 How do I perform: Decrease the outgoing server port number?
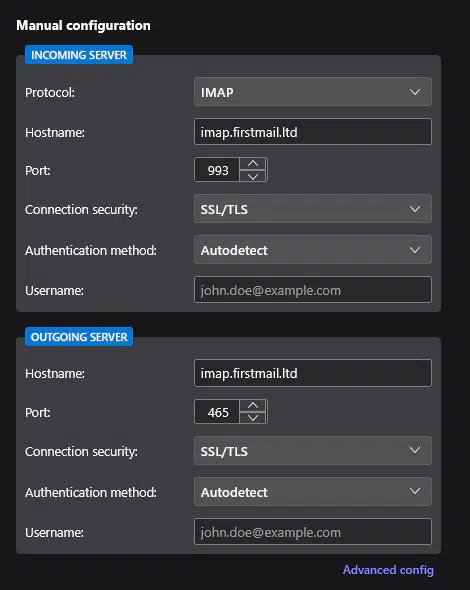click(x=253, y=418)
